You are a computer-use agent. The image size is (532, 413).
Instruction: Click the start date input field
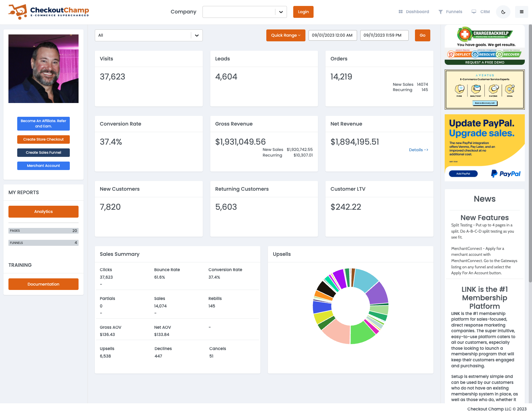pos(332,35)
